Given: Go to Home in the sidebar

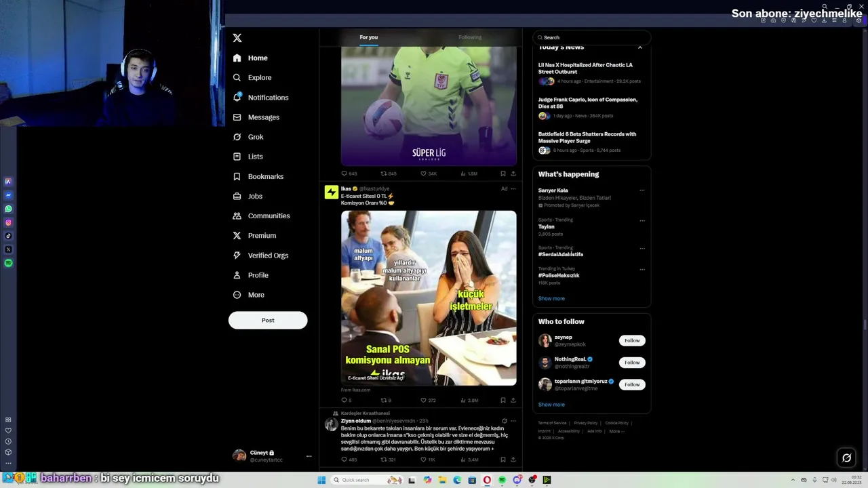Looking at the screenshot, I should pos(250,58).
